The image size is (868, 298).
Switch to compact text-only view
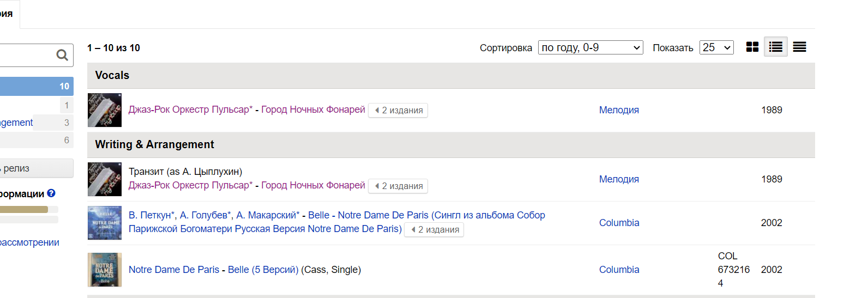tap(799, 47)
